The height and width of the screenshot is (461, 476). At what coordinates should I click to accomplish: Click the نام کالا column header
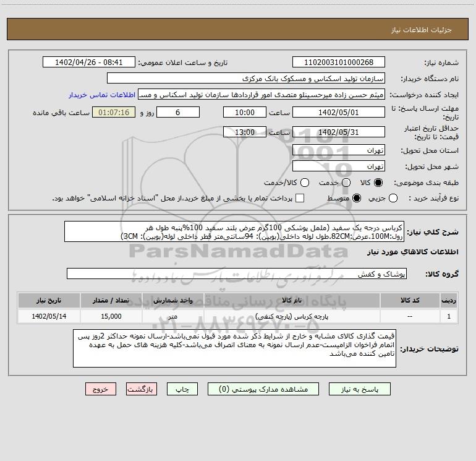tap(292, 300)
